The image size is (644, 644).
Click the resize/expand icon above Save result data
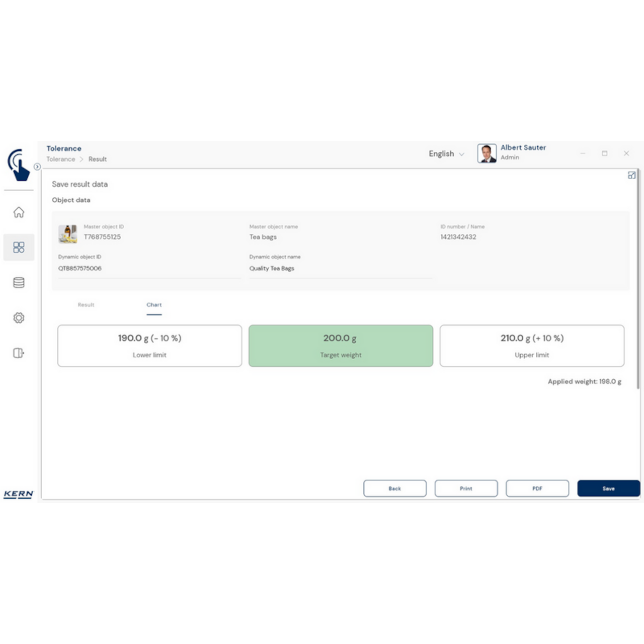coord(632,175)
